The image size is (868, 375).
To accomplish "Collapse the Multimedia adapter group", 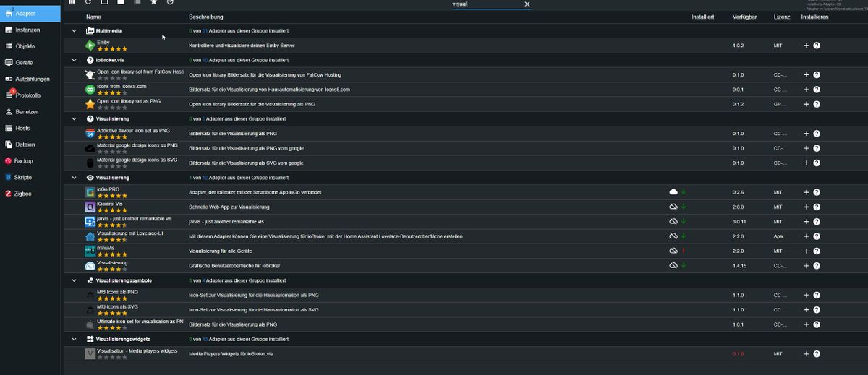I will point(73,31).
